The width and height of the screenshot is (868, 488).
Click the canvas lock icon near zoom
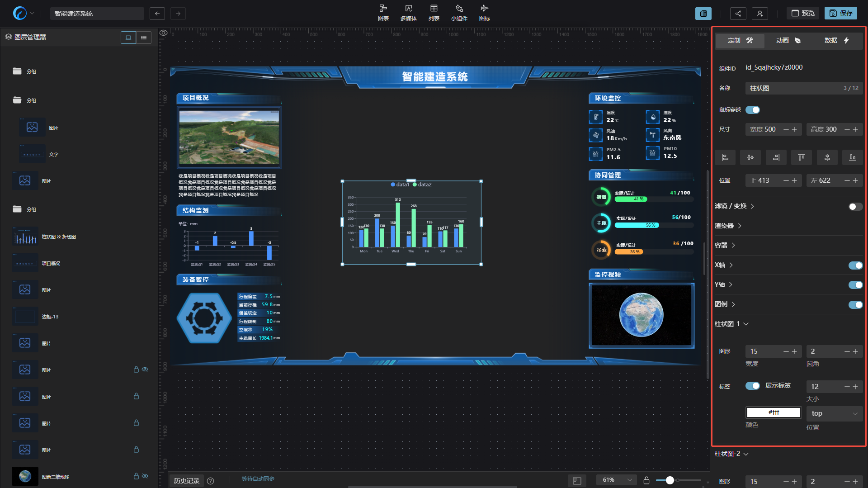(646, 480)
